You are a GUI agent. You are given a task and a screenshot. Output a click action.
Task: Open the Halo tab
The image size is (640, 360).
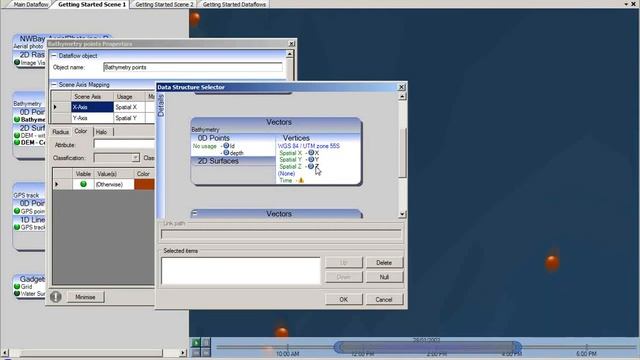point(101,132)
